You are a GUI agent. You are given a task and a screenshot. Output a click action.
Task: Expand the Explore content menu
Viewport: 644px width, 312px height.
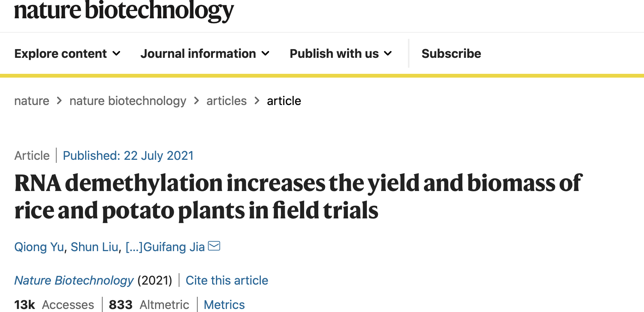point(67,54)
